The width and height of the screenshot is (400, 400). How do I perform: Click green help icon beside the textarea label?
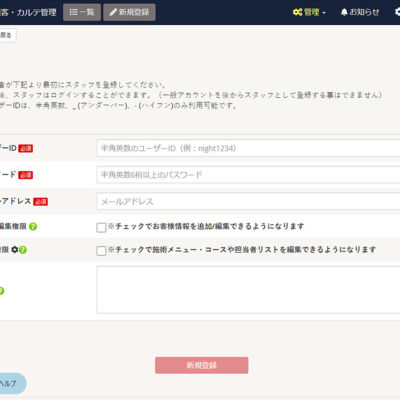coord(1,291)
